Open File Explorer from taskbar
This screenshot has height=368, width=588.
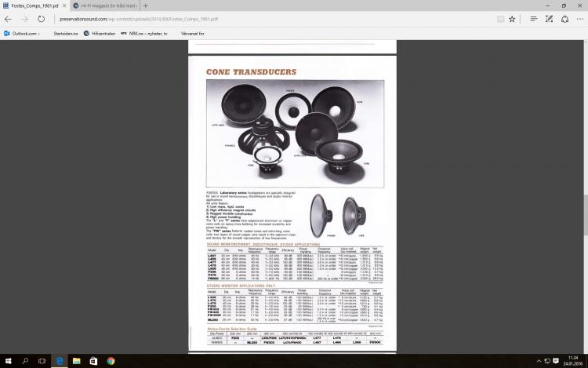coord(77,361)
